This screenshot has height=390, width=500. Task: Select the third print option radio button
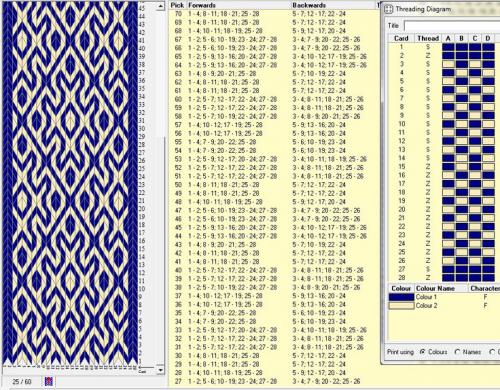pyautogui.click(x=492, y=352)
